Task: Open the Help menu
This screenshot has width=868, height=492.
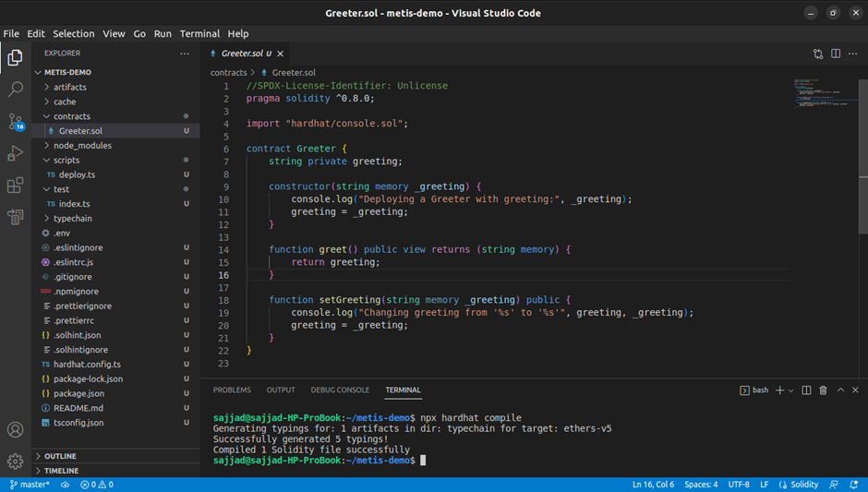Action: coord(238,34)
